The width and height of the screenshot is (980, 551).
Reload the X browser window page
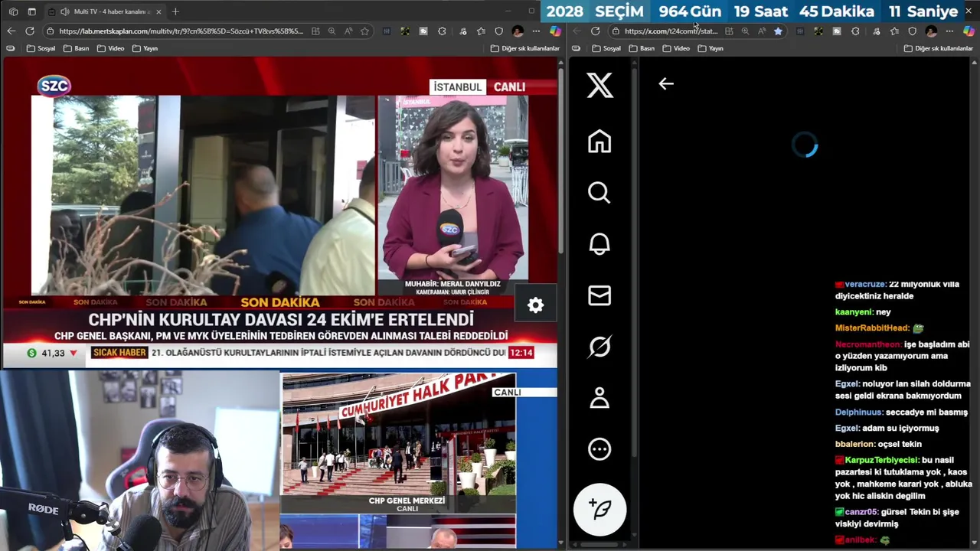tap(595, 31)
